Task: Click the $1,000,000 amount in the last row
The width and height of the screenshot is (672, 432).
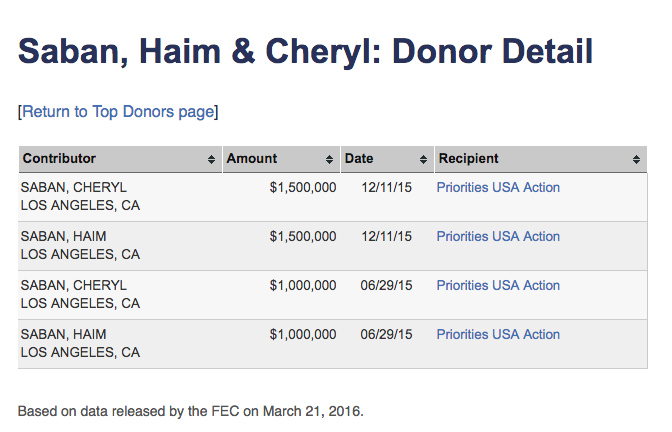Action: tap(303, 334)
